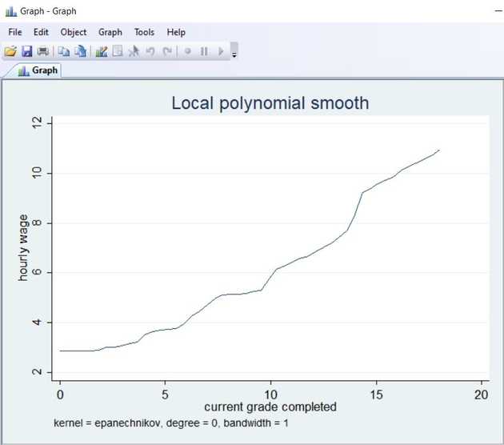Image resolution: width=504 pixels, height=445 pixels.
Task: Click the Record button in toolbar
Action: (188, 51)
